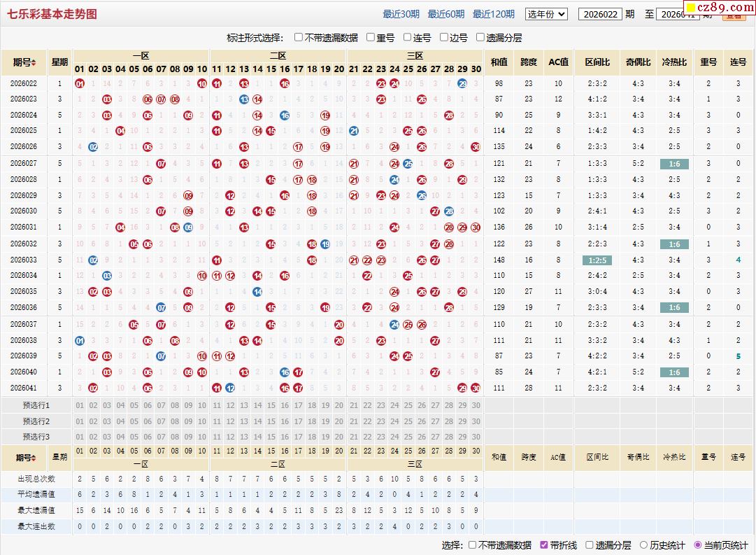Select number 01 in 预选行2
The image size is (756, 555).
(x=80, y=421)
